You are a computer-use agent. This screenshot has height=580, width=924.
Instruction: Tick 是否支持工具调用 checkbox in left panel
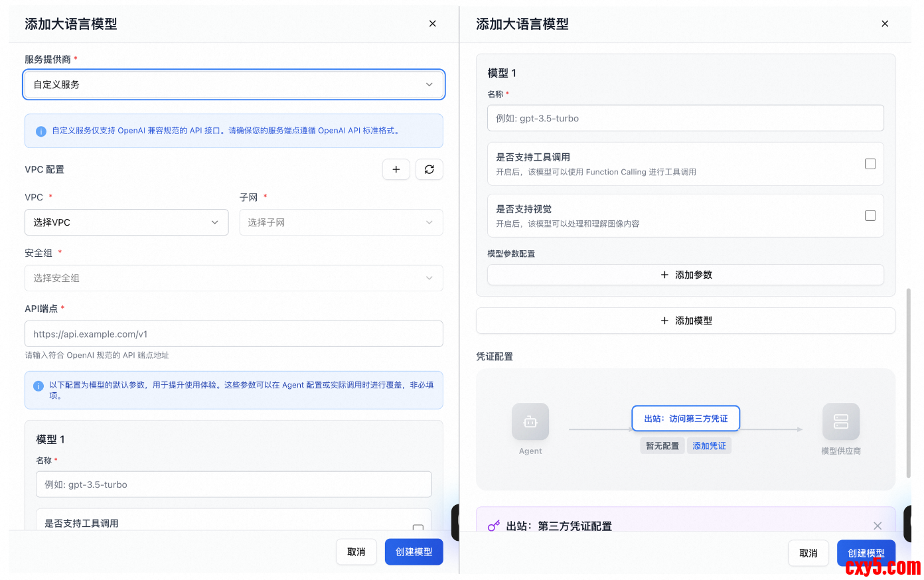coord(418,527)
